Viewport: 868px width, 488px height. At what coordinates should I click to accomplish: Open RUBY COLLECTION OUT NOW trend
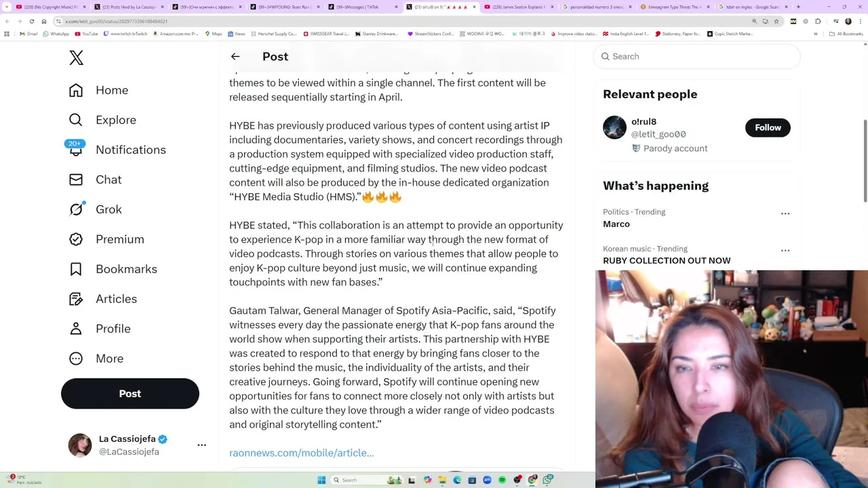pos(667,261)
